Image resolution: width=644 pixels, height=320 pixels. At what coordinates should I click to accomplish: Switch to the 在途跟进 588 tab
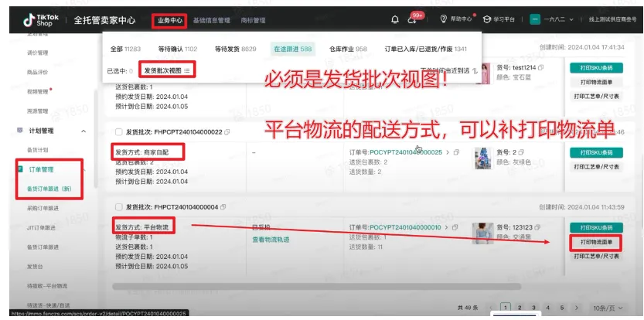click(x=293, y=49)
